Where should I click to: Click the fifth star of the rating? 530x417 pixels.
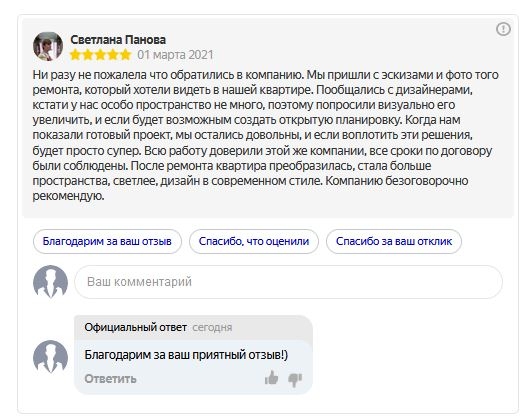[125, 55]
